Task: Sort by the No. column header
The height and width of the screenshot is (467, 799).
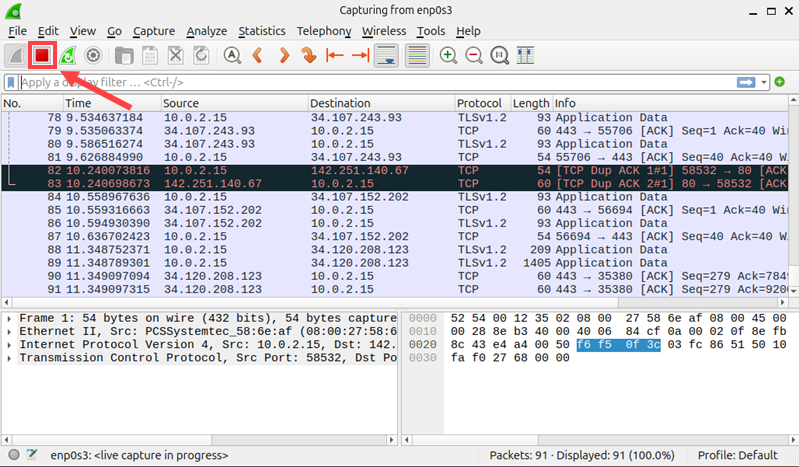Action: coord(33,103)
